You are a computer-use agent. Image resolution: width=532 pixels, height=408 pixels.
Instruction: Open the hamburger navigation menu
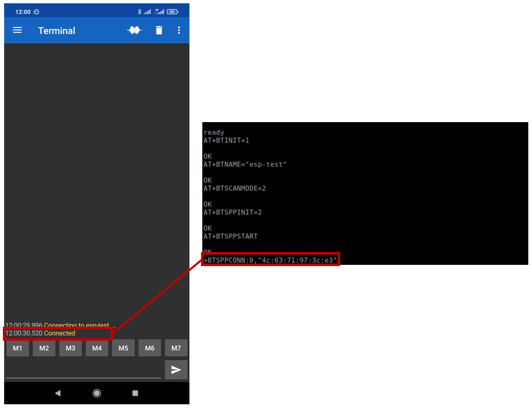(x=17, y=30)
